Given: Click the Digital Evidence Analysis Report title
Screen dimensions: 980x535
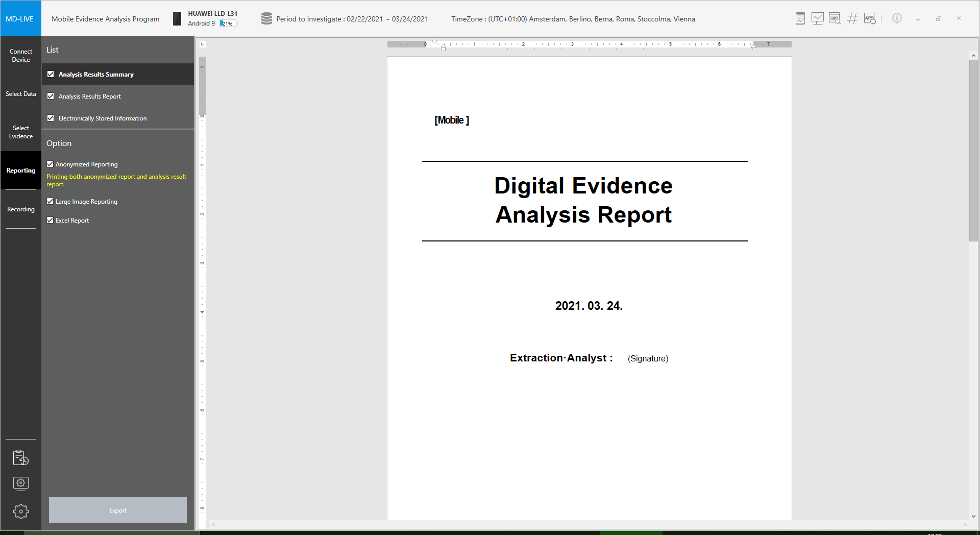Looking at the screenshot, I should click(x=583, y=200).
